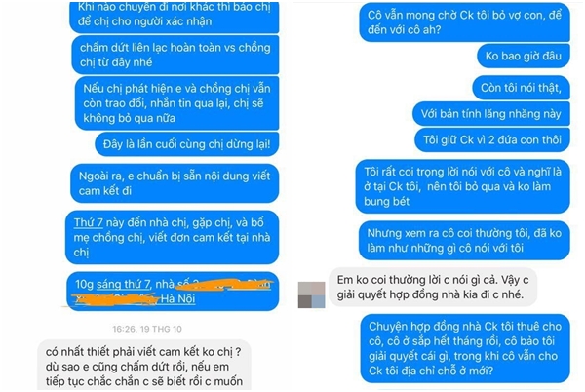Select the 'Nhưng xem ra cô coi thường tôi' bubble
Screen dimensions: 585x392
[x=464, y=241]
